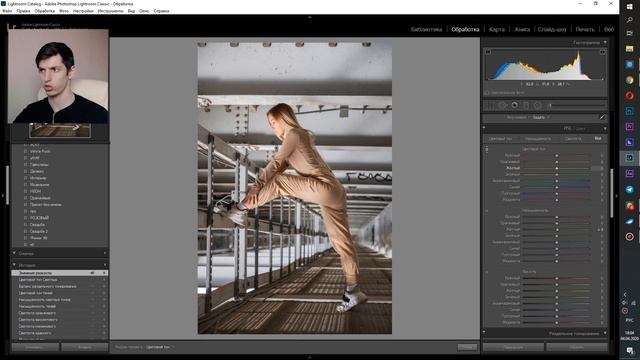The width and height of the screenshot is (640, 360).
Task: Toggle the Раздельное тонирование panel on/off switch
Action: (x=484, y=333)
